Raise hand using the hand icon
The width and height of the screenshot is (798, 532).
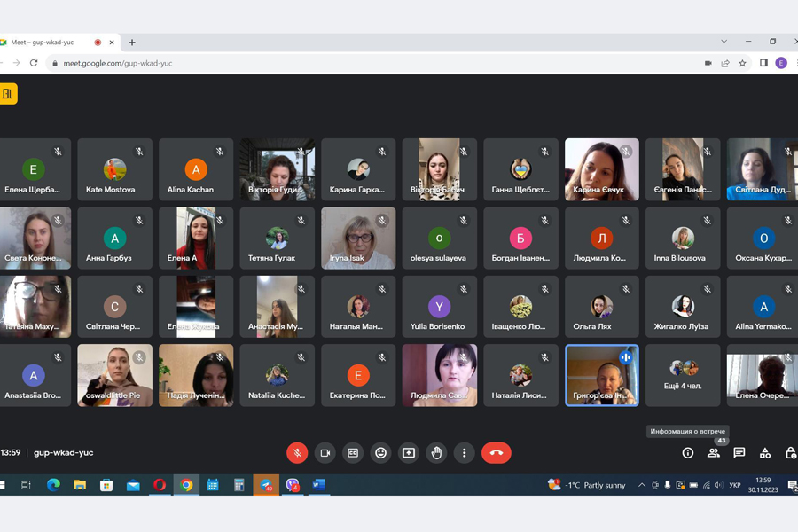pyautogui.click(x=436, y=452)
